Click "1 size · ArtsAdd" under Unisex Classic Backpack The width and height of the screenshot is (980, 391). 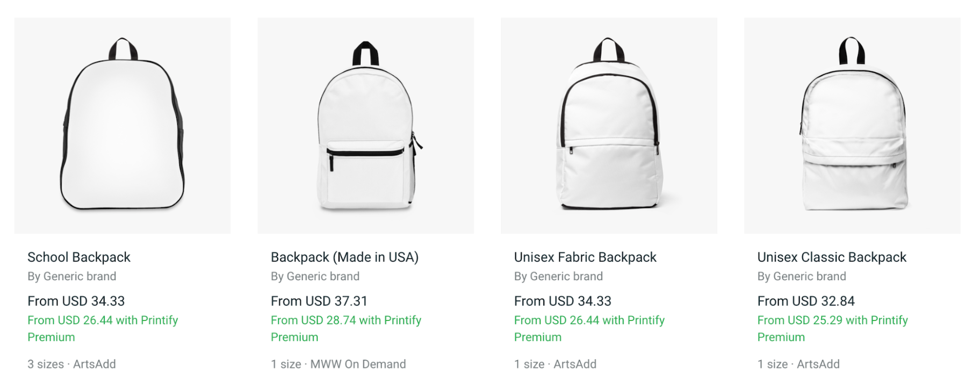pyautogui.click(x=798, y=364)
